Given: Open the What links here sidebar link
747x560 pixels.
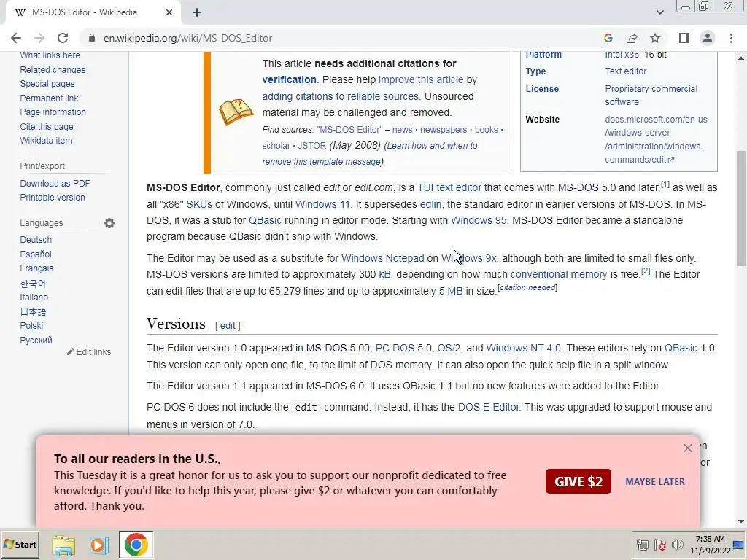Looking at the screenshot, I should pos(50,55).
